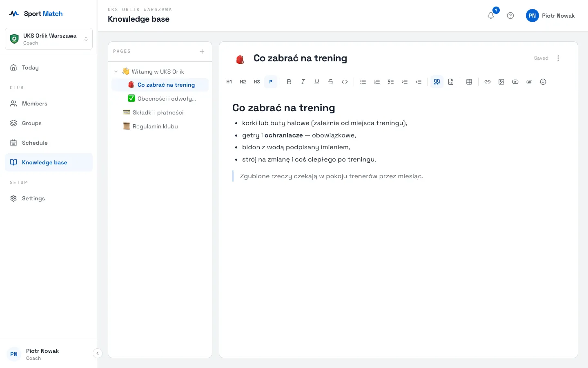Embed a video

(515, 82)
